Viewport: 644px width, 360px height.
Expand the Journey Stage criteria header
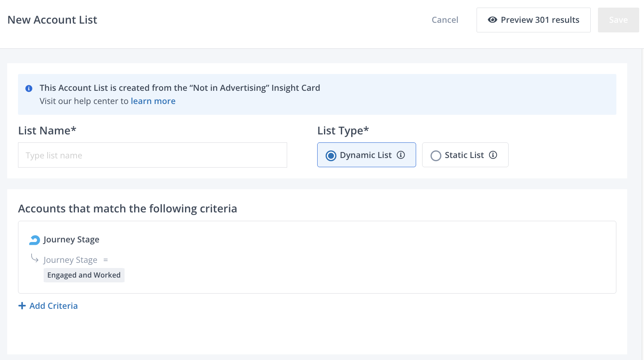[x=71, y=240]
